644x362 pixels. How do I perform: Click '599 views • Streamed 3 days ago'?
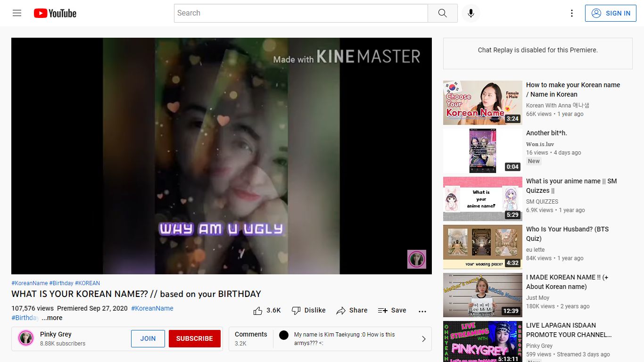coord(568,354)
